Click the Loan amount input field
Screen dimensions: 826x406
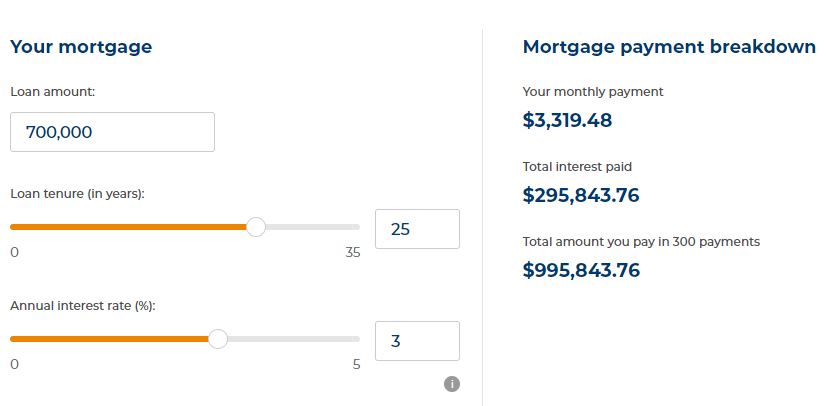tap(112, 132)
